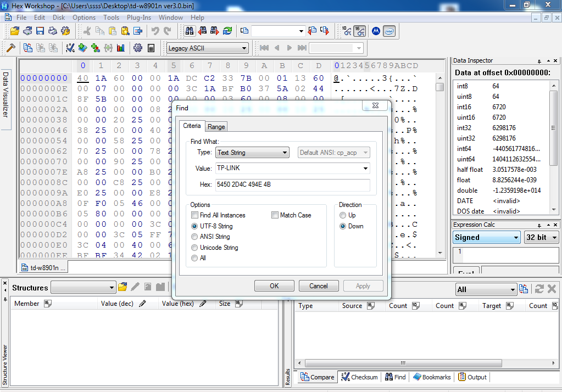This screenshot has width=562, height=392.
Task: Open the Legacy ASCII character set dropdown
Action: 208,48
